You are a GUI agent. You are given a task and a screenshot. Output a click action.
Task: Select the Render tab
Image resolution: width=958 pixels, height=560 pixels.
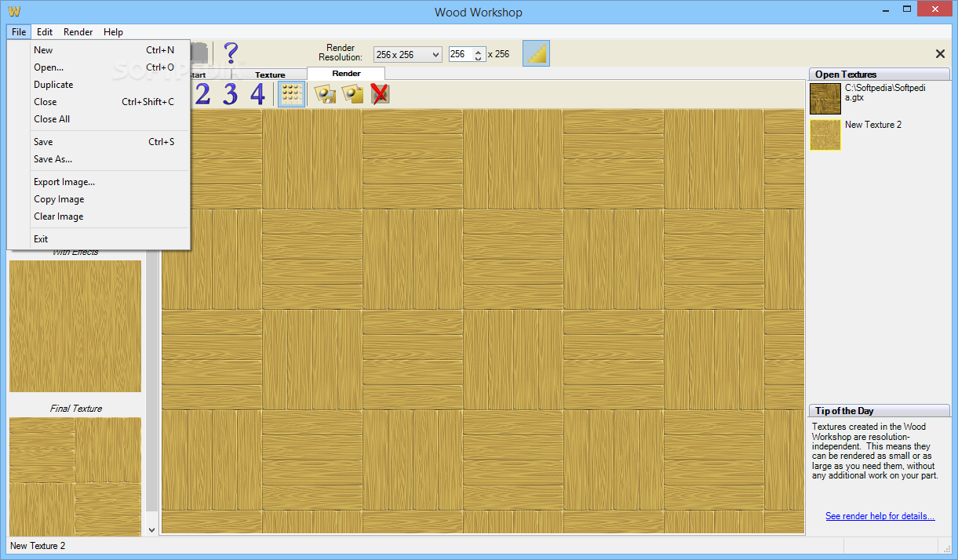(x=346, y=74)
